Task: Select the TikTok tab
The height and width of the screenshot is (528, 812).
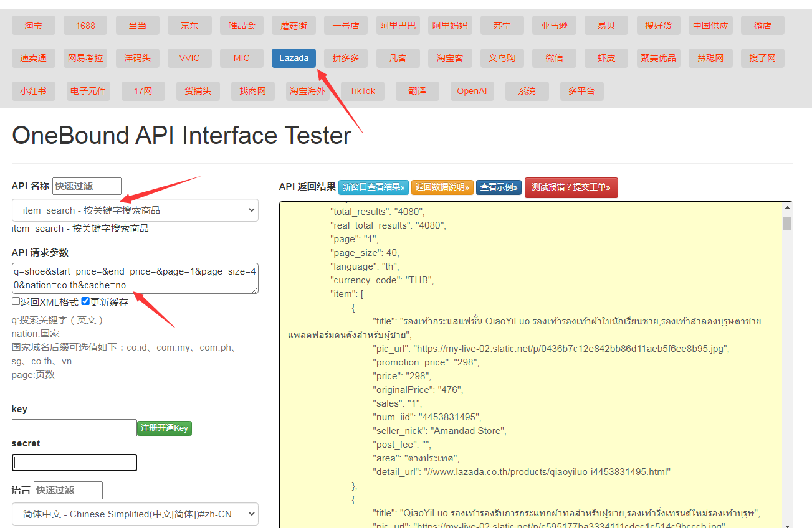Action: tap(363, 91)
